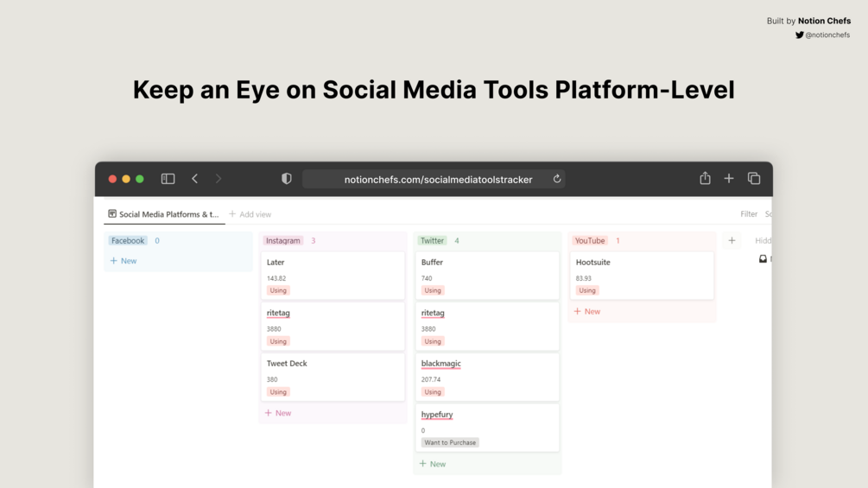This screenshot has height=488, width=868.
Task: Select the Social Media Platforms view tab
Action: coord(164,214)
